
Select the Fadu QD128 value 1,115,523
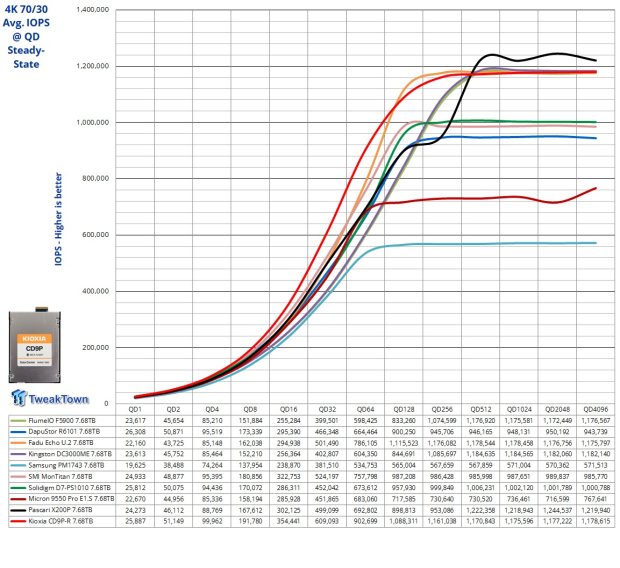tap(404, 443)
